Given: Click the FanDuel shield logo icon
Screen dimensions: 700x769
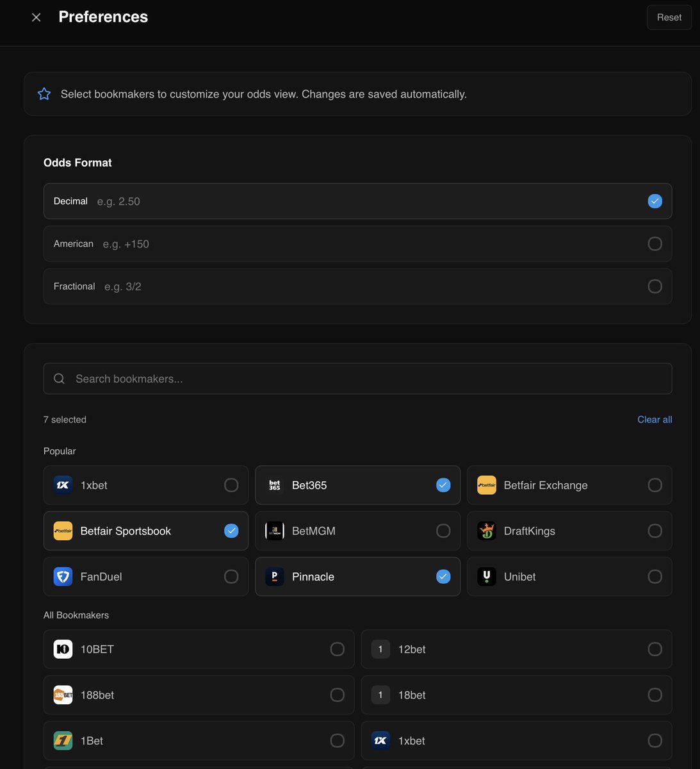Looking at the screenshot, I should click(63, 577).
